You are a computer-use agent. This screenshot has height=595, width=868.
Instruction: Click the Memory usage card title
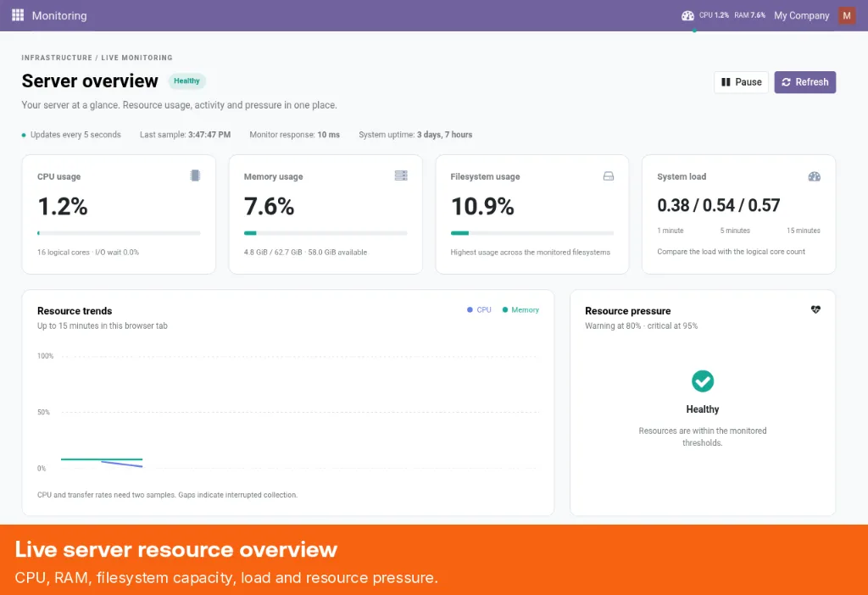tap(274, 176)
